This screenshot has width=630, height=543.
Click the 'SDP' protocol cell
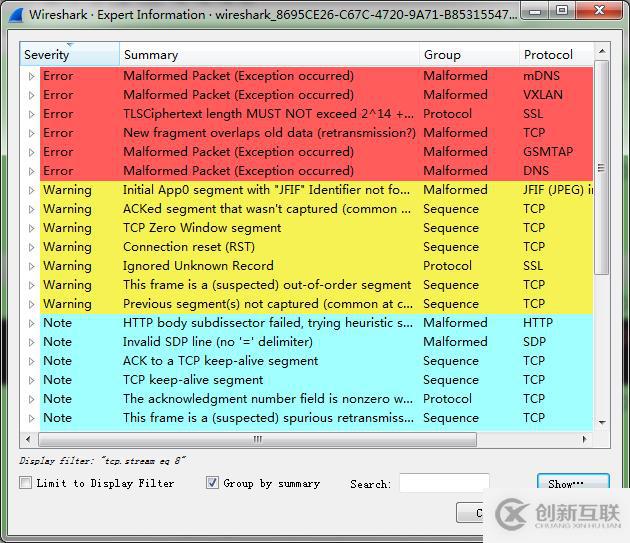[534, 342]
